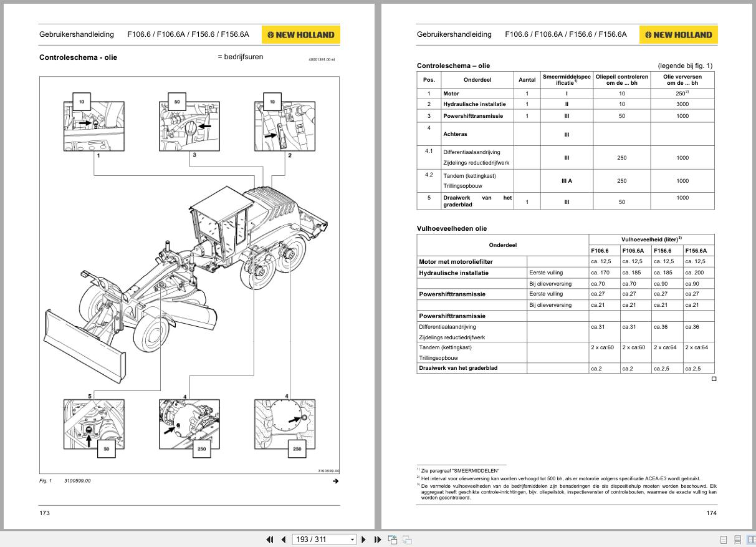756x547 pixels.
Task: Go to the next page
Action: (364, 540)
